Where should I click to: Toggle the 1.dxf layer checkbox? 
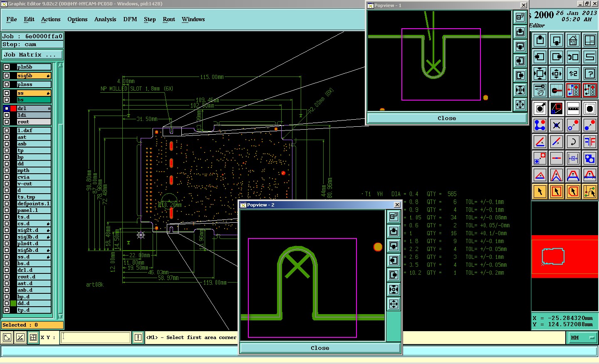tap(7, 130)
